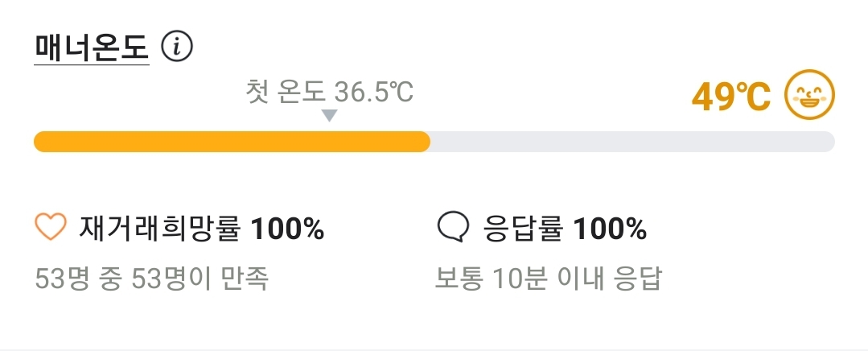868x351 pixels.
Task: Click the orange filled part of temperature bar
Action: pos(232,142)
